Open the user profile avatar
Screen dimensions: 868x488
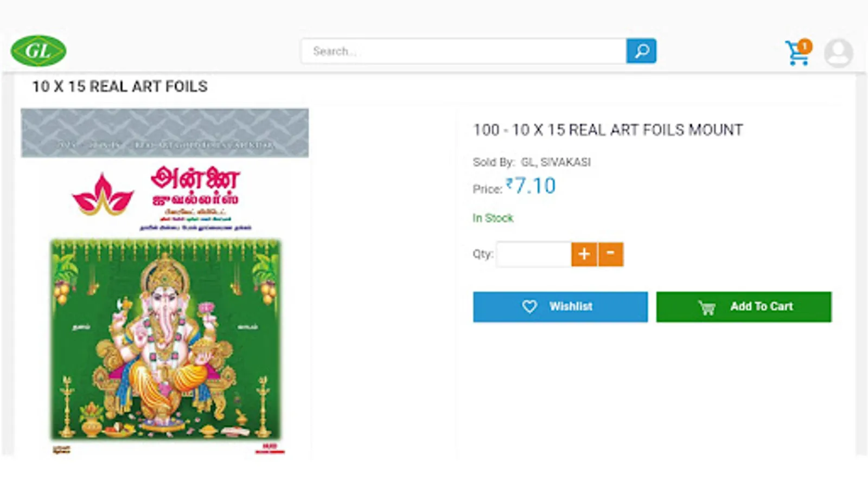[x=838, y=53]
